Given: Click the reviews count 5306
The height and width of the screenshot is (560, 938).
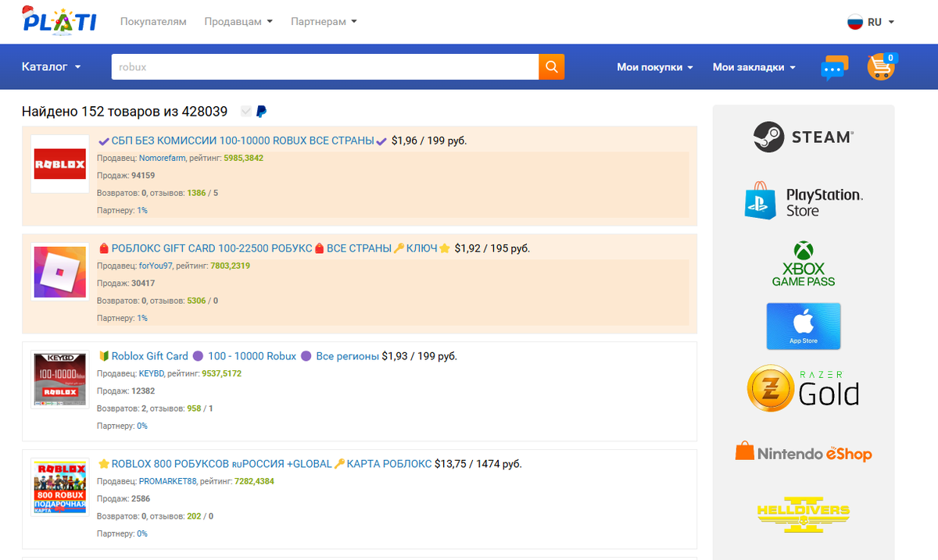Looking at the screenshot, I should pos(196,301).
